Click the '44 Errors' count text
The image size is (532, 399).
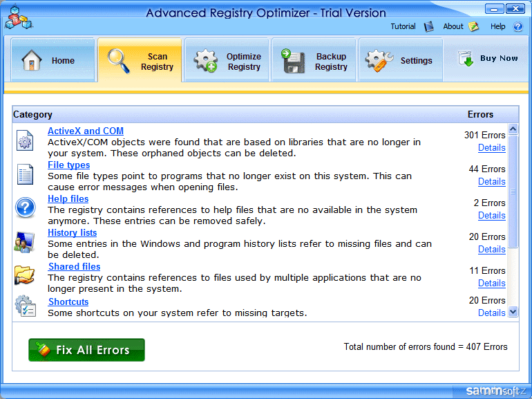point(487,169)
